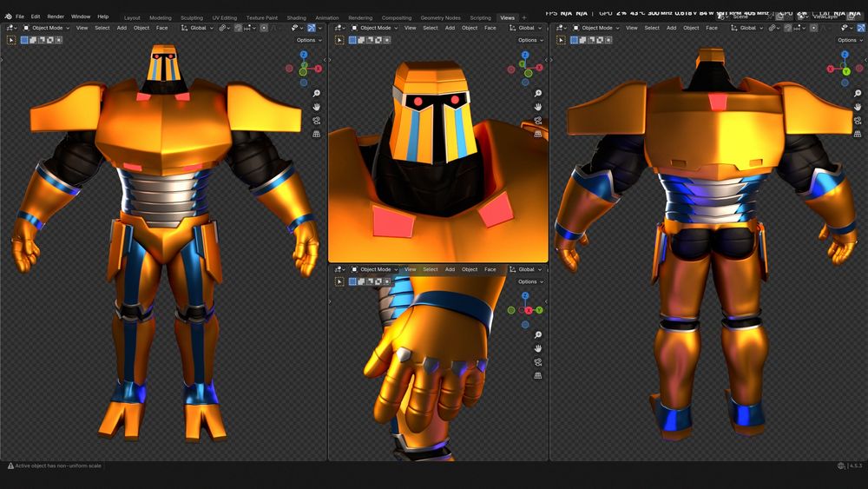Click red X axis on left viewport gizmo
Image resolution: width=868 pixels, height=489 pixels.
tap(319, 69)
